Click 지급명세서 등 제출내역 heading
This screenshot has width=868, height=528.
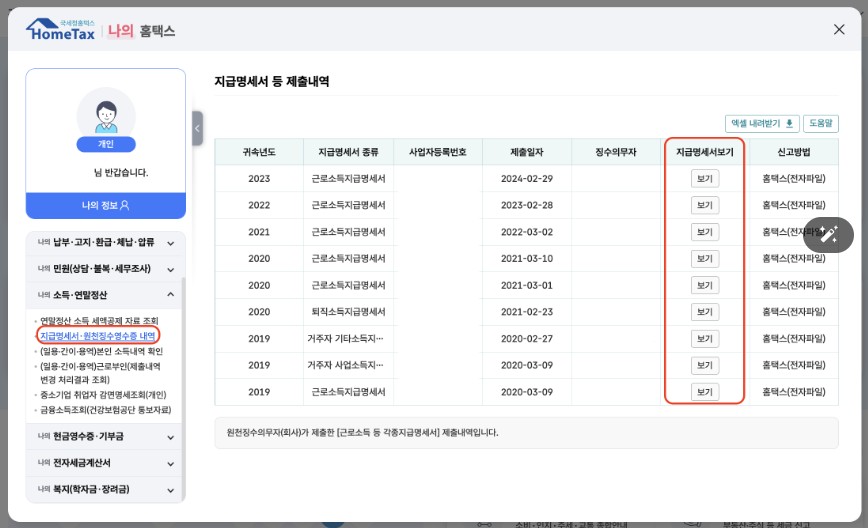pyautogui.click(x=272, y=81)
